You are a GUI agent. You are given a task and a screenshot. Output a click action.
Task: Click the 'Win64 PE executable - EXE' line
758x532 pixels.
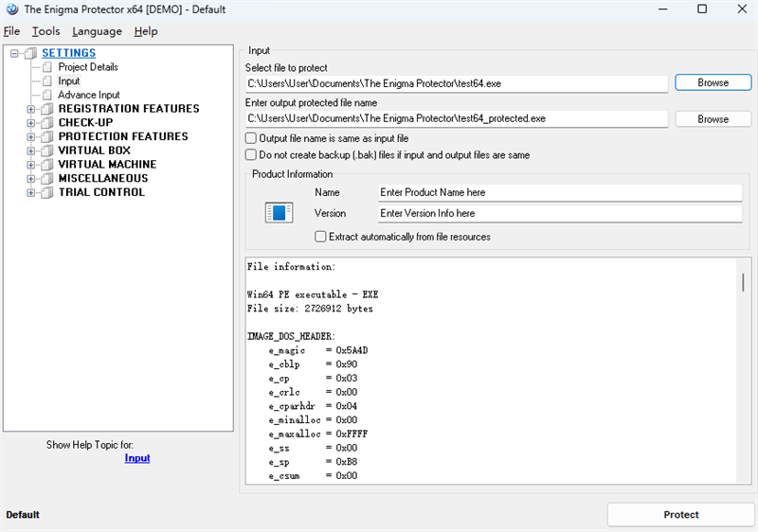(x=313, y=294)
